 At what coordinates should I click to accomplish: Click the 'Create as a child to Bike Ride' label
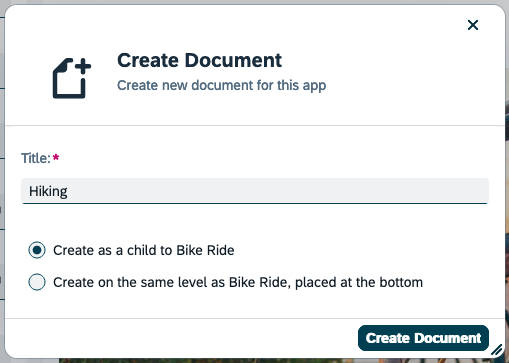tap(144, 250)
